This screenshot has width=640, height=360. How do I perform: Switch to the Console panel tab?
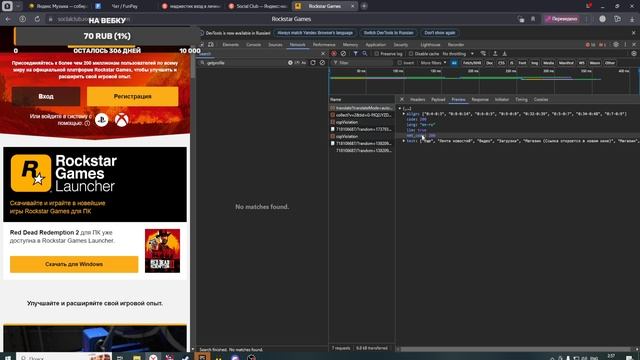[253, 44]
